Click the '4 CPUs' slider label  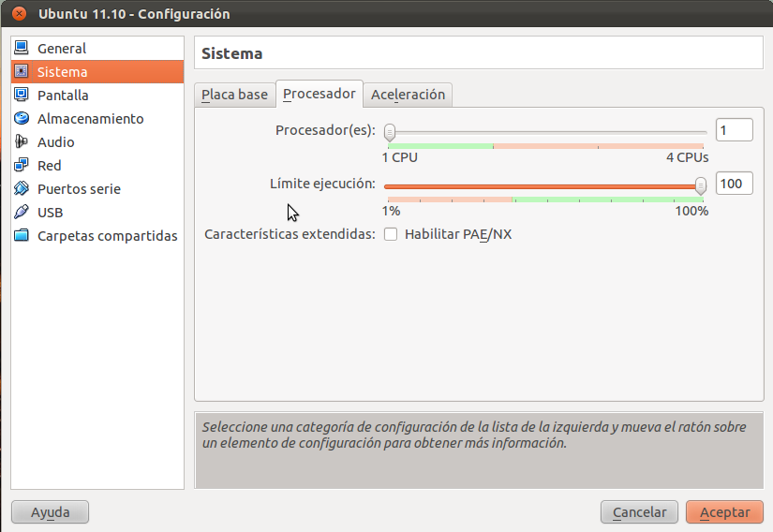tap(687, 157)
